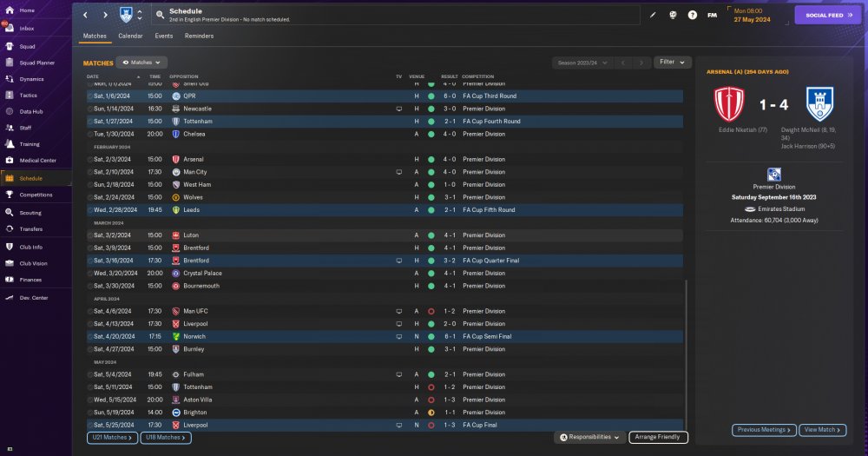Open the Dynamics sidebar icon
This screenshot has height=456, width=868.
click(x=10, y=79)
